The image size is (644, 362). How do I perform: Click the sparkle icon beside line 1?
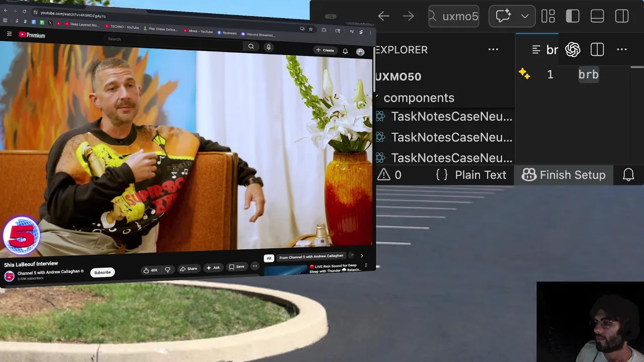click(524, 74)
